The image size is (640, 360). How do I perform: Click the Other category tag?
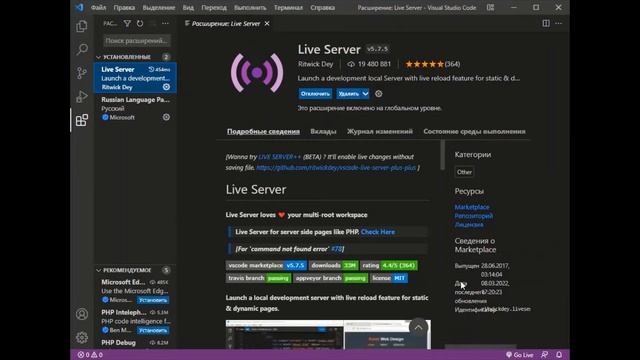464,172
